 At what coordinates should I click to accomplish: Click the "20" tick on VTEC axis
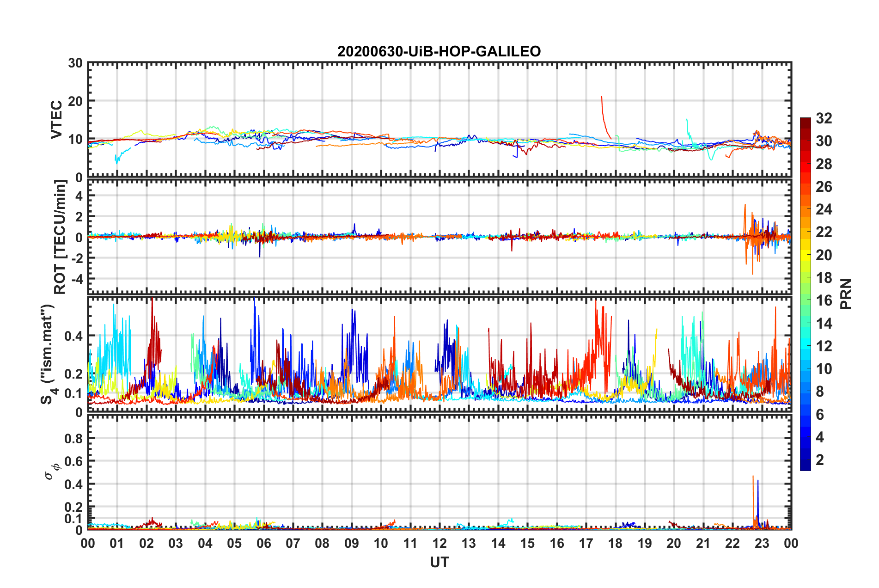click(x=75, y=101)
